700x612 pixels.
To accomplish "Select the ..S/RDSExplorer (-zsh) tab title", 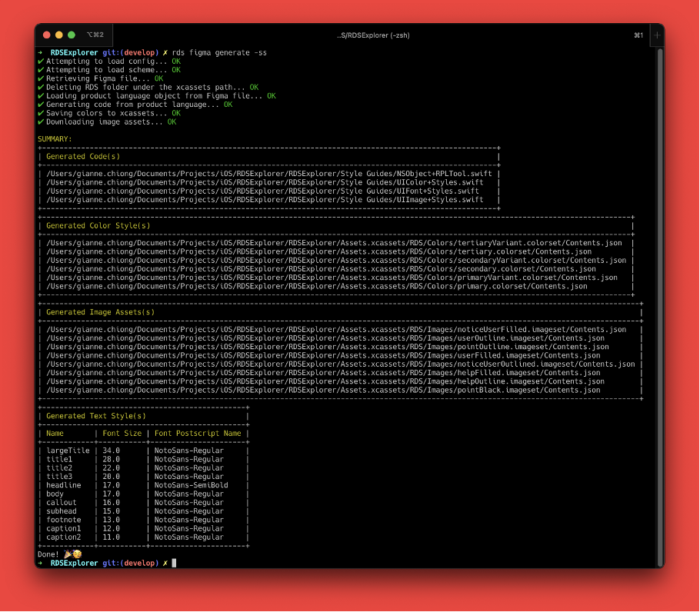I will tap(373, 35).
